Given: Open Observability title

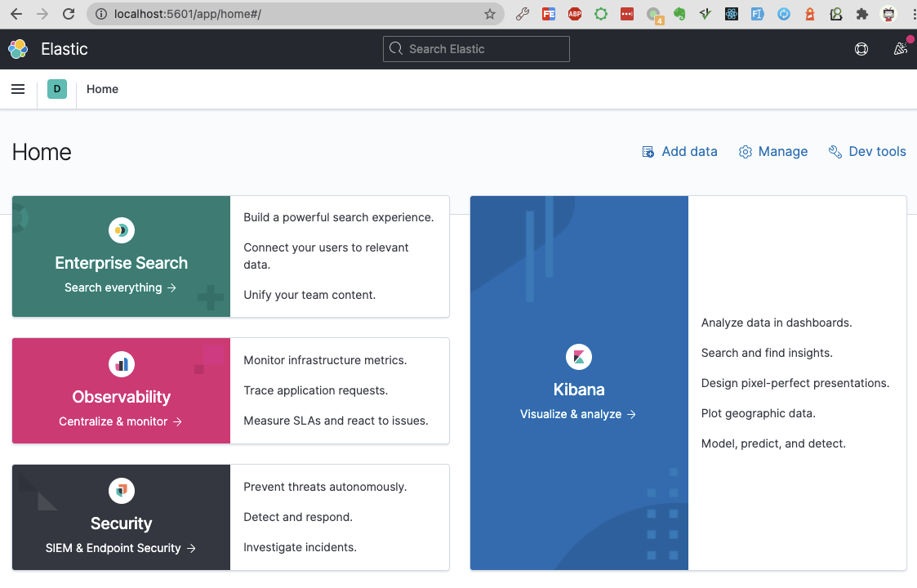Looking at the screenshot, I should pyautogui.click(x=121, y=397).
